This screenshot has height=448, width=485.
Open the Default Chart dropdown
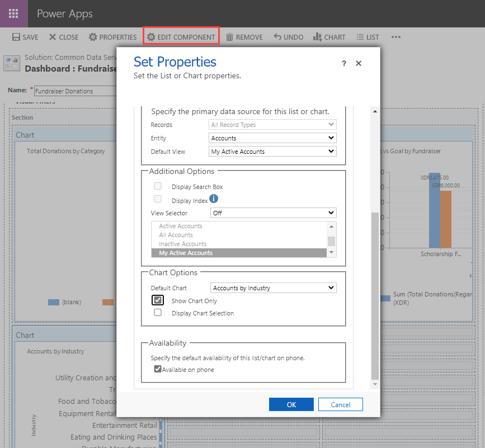[x=274, y=288]
